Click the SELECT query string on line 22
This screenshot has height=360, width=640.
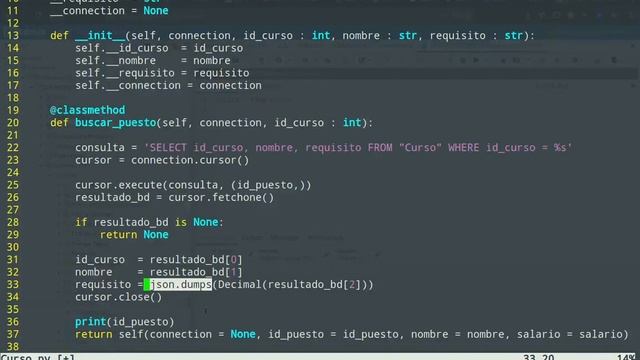pos(358,147)
